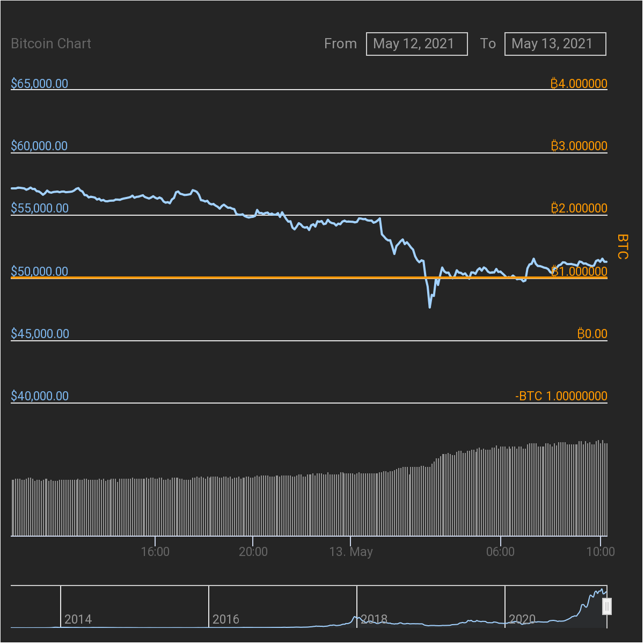The height and width of the screenshot is (644, 644).
Task: Jump to 2018 in the navigator timeline
Action: 374,619
